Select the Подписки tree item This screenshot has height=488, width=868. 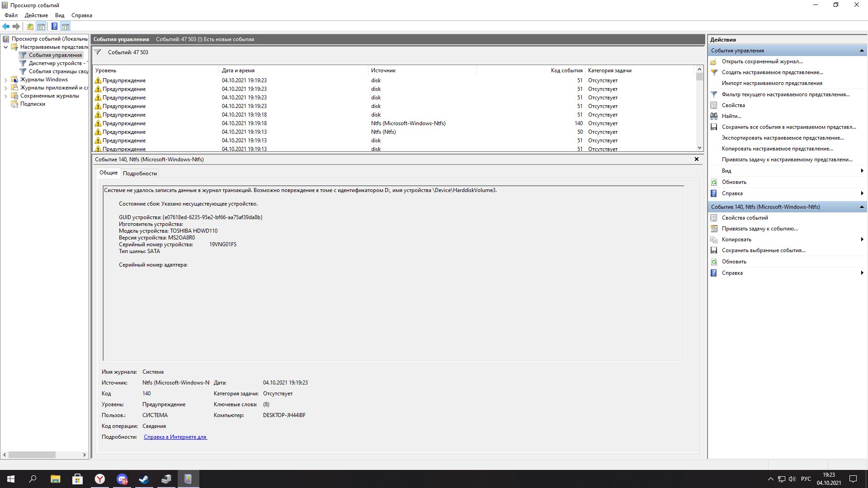click(28, 104)
